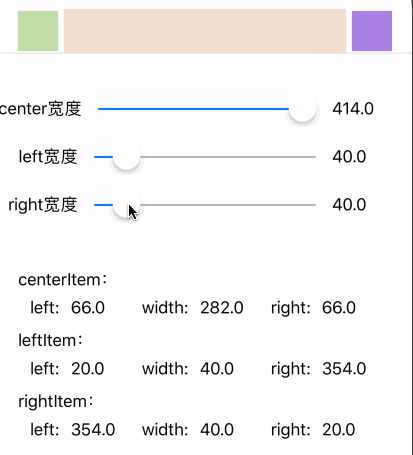Click the center宽度 slider knob
The width and height of the screenshot is (413, 455).
pyautogui.click(x=302, y=109)
